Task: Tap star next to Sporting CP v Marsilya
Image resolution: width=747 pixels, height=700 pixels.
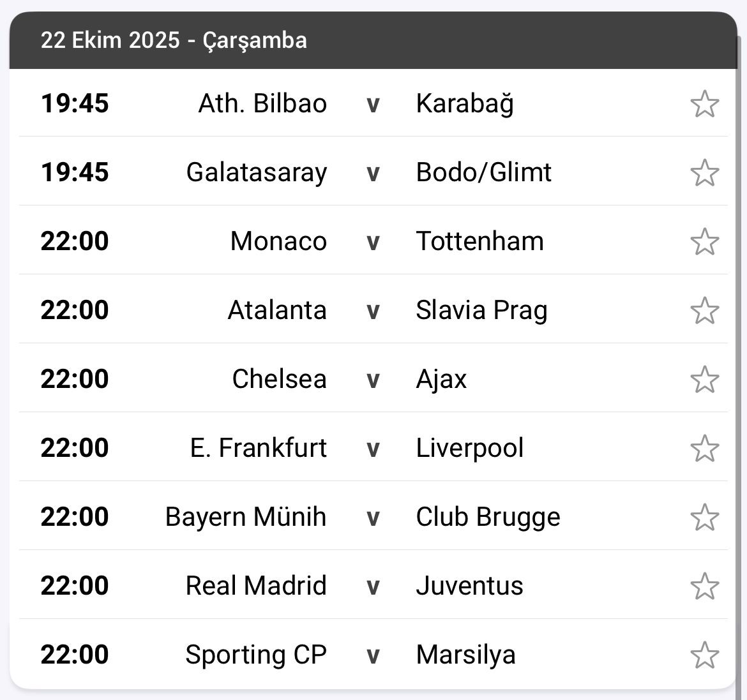Action: 704,655
